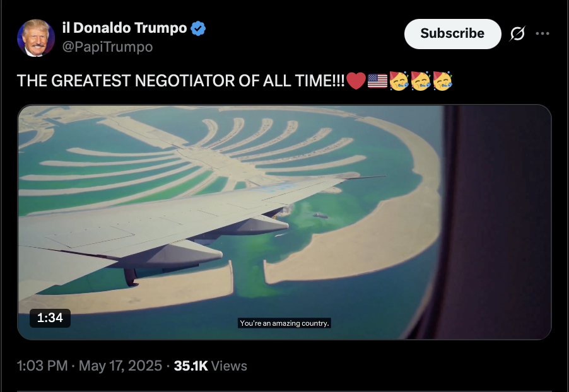The width and height of the screenshot is (569, 392).
Task: Click the dark window frame in video
Action: [x=497, y=222]
